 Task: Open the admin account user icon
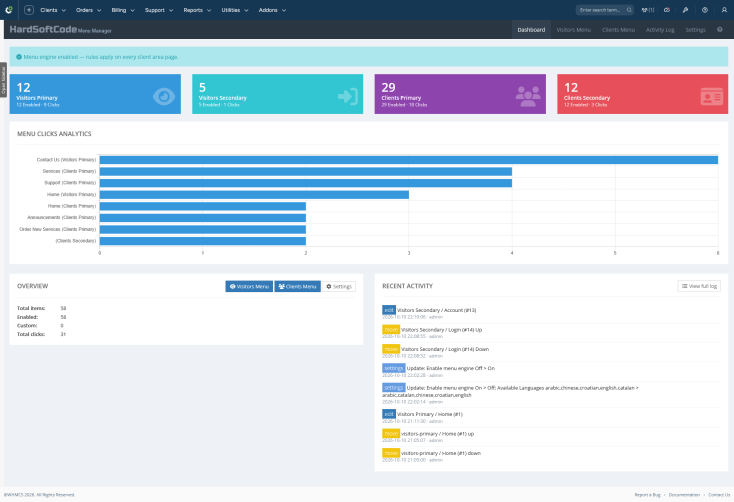coord(724,10)
